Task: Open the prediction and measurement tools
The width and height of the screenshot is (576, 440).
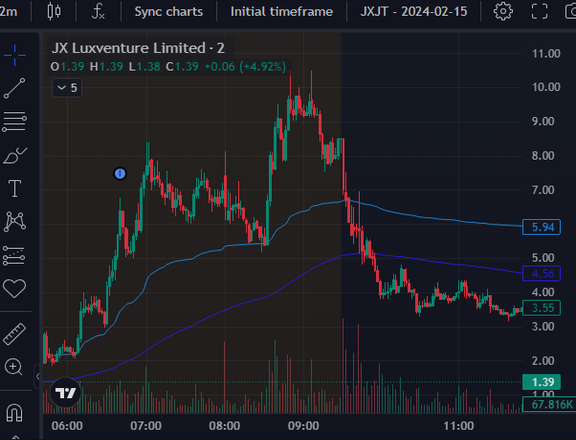Action: pyautogui.click(x=14, y=255)
